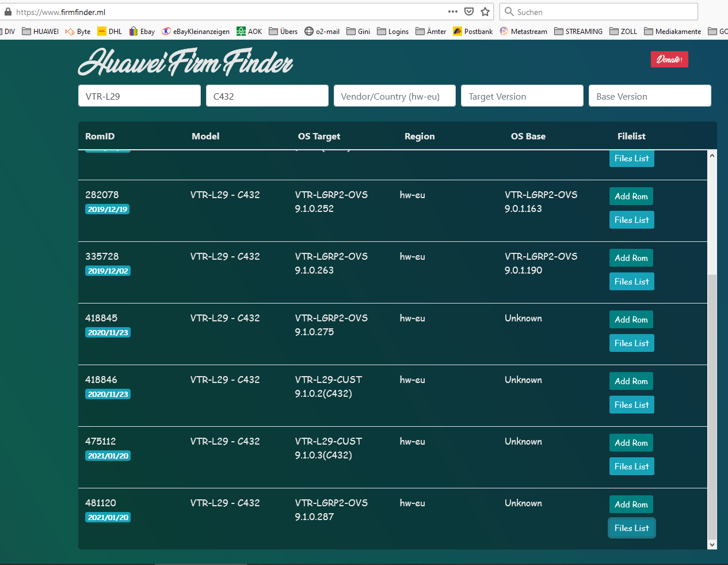Click Add Rom for RomID 335728
Viewport: 728px width, 565px height.
click(631, 258)
